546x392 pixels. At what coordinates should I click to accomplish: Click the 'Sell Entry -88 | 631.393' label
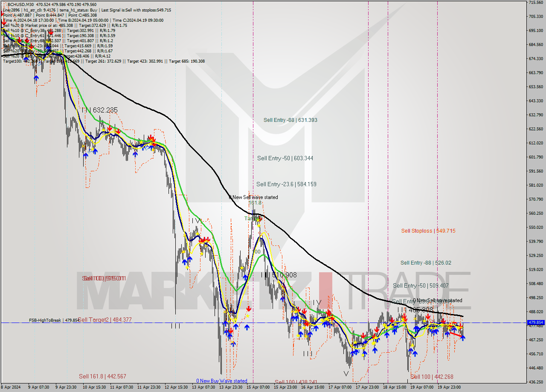(290, 120)
